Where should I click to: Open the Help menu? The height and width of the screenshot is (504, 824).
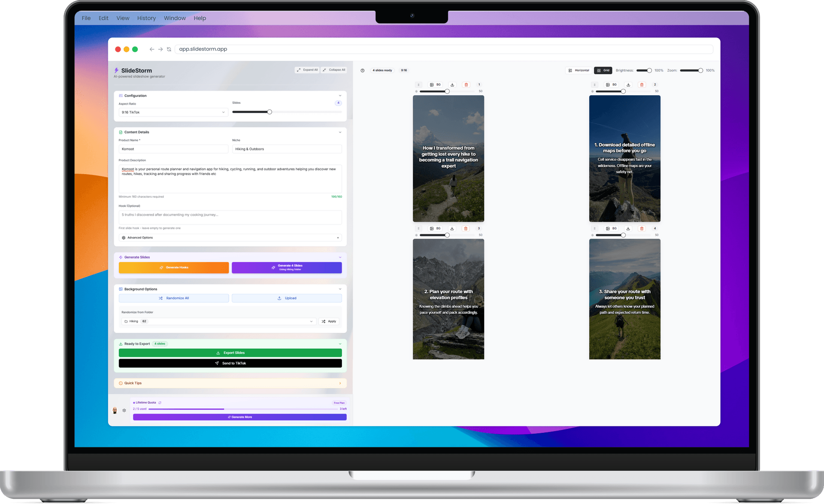click(200, 18)
